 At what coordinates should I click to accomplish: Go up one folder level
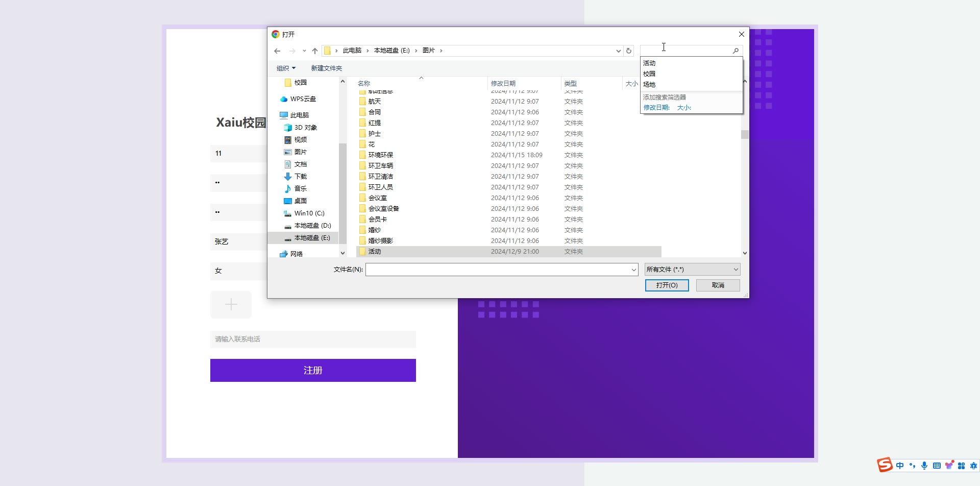coord(315,51)
